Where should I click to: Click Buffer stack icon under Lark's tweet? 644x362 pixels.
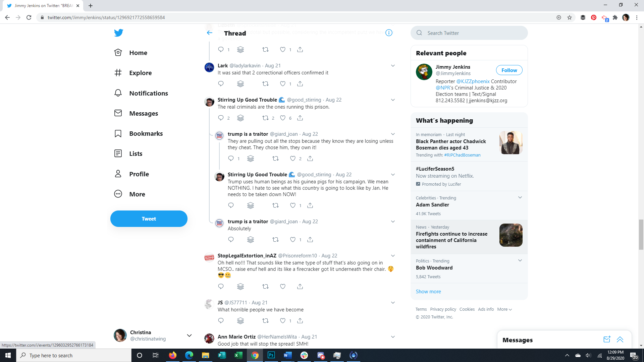pos(240,84)
